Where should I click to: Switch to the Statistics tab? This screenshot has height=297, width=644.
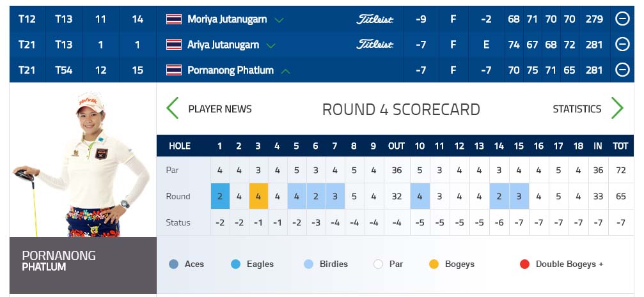click(x=577, y=109)
